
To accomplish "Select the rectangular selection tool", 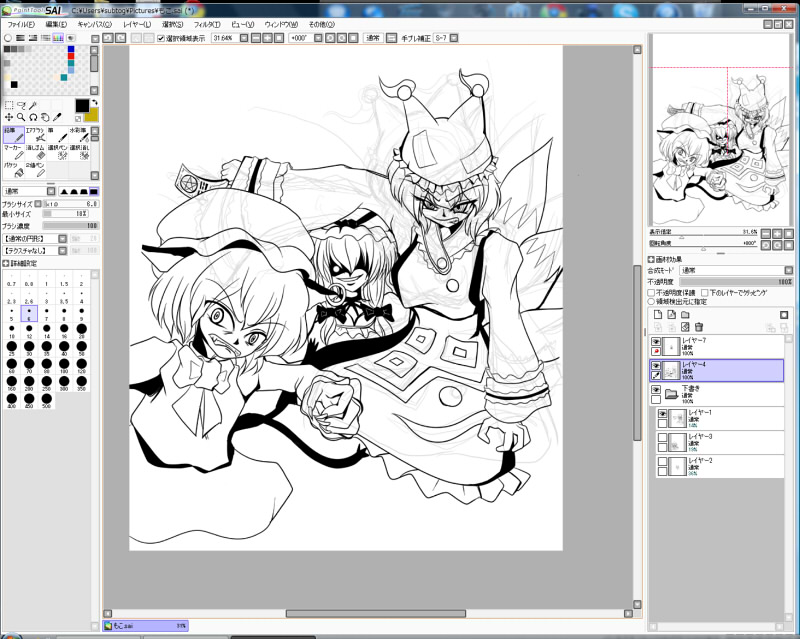I will (9, 105).
